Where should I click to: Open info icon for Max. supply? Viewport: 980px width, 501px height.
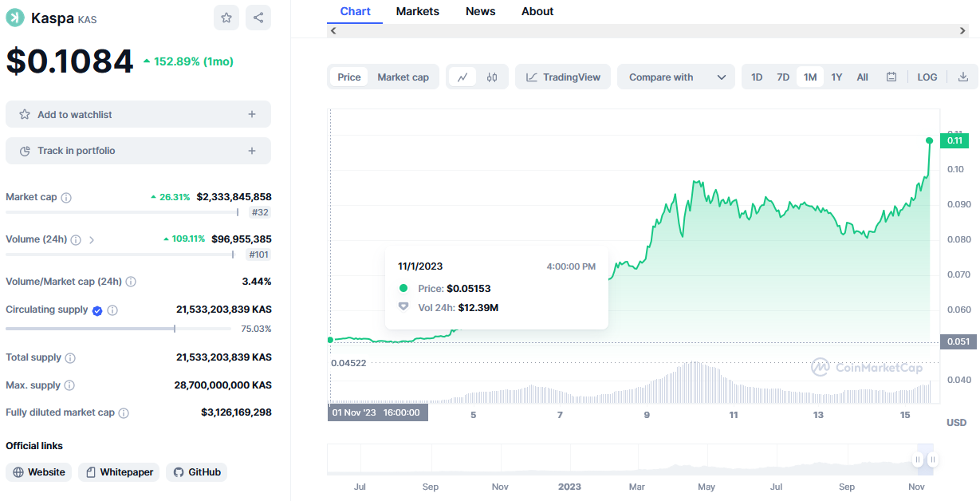[69, 385]
